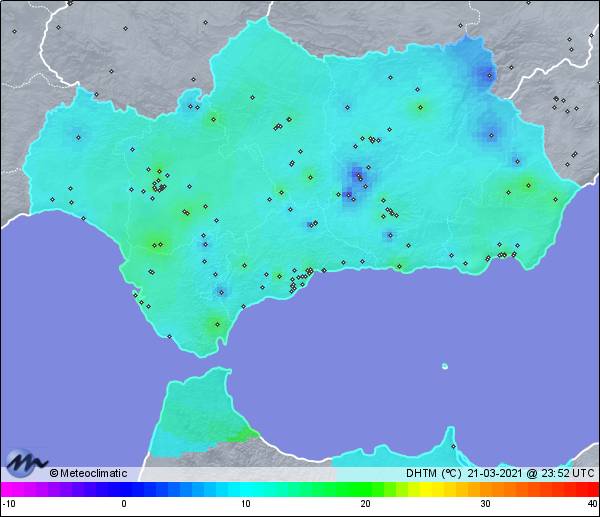The width and height of the screenshot is (600, 517).
Task: Click the station marker in the southern green spot near the strait
Action: (217, 325)
